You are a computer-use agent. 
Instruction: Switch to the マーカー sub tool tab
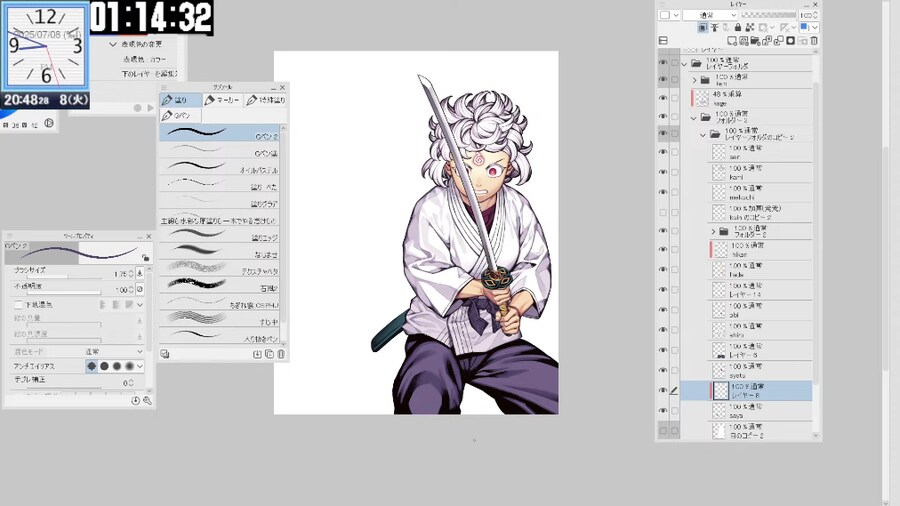[223, 100]
